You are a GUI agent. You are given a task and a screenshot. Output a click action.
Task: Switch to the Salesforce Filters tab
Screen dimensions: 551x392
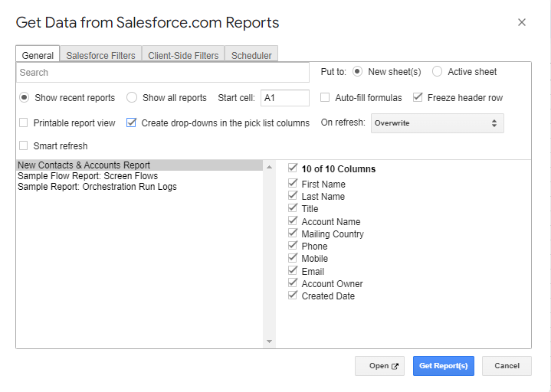tap(100, 55)
